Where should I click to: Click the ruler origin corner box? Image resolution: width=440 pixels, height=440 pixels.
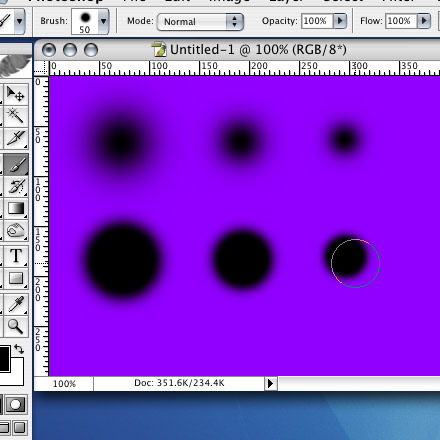tap(41, 68)
